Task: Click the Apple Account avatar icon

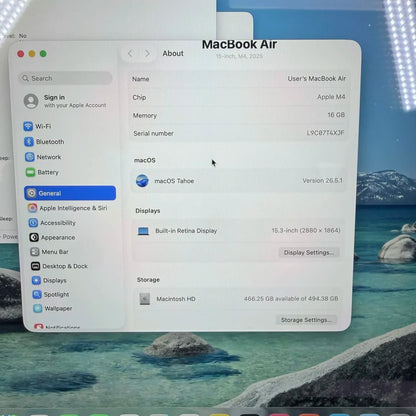Action: click(x=31, y=101)
